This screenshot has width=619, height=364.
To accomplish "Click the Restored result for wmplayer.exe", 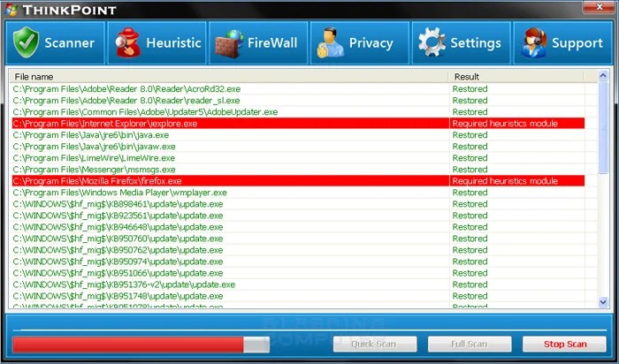I will click(x=470, y=193).
